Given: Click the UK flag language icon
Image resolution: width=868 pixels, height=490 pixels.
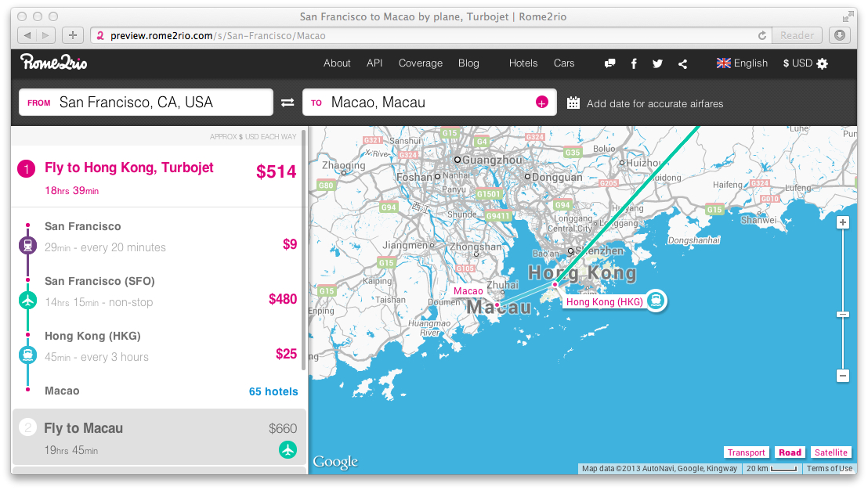Looking at the screenshot, I should 724,63.
